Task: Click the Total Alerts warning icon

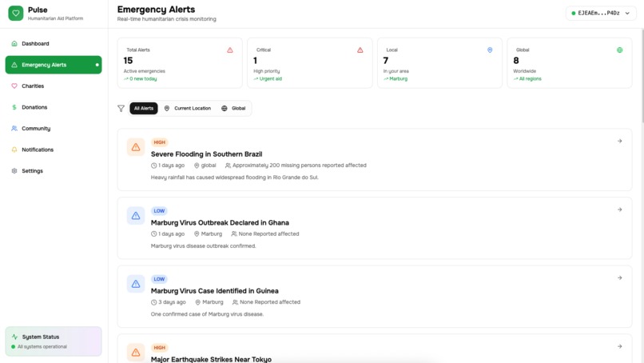Action: click(x=230, y=50)
